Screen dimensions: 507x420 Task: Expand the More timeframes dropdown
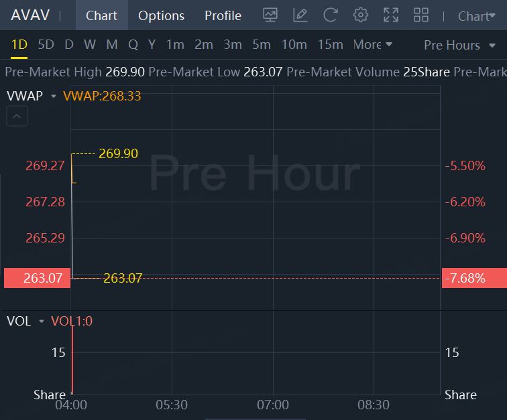click(x=373, y=45)
